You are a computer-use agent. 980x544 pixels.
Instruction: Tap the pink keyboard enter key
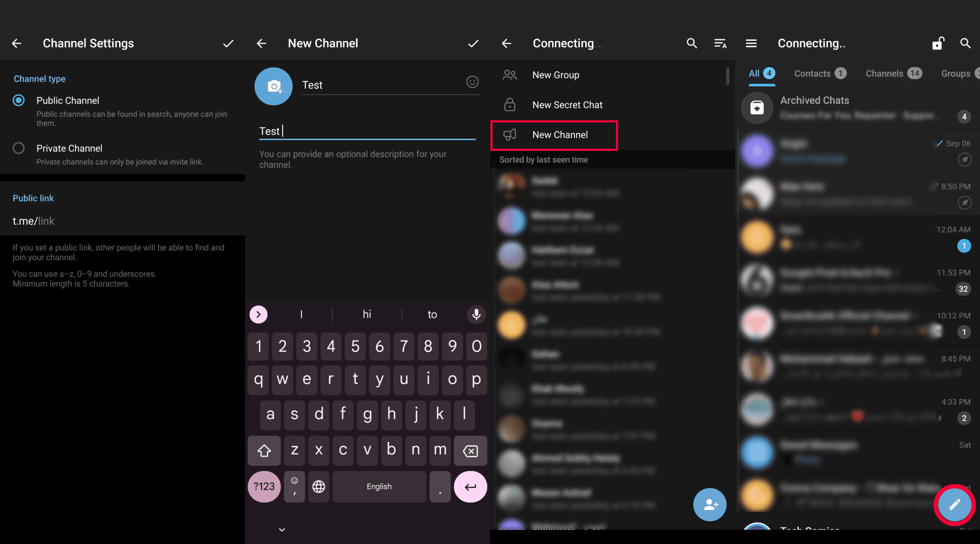click(x=470, y=487)
